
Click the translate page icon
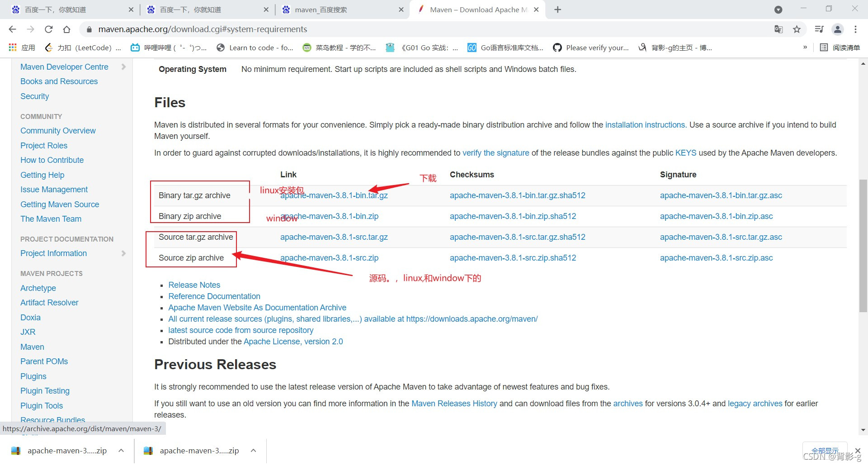point(778,29)
